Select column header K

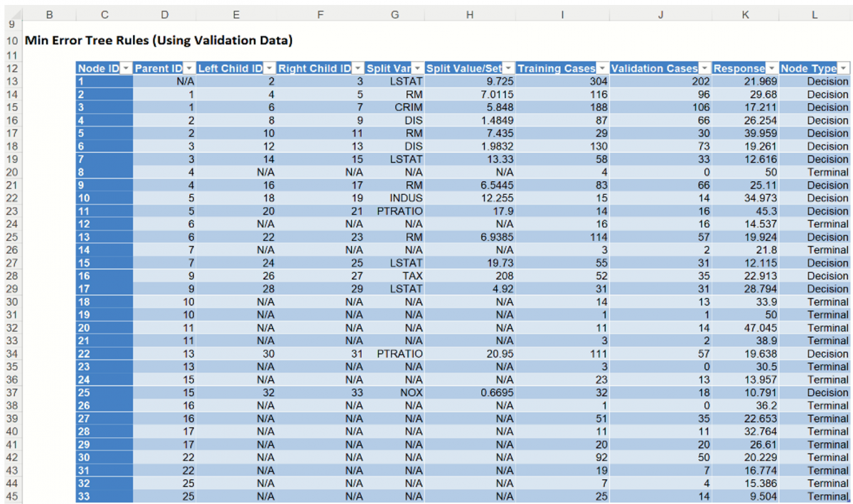coord(744,14)
